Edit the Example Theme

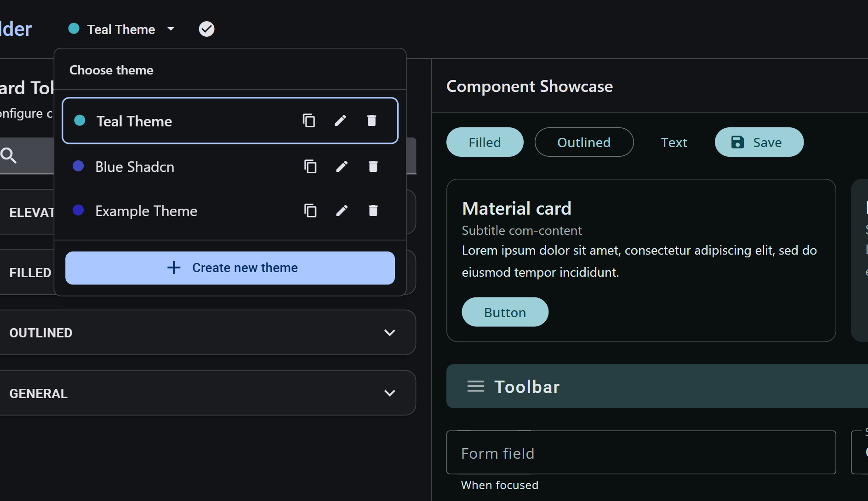(x=342, y=211)
